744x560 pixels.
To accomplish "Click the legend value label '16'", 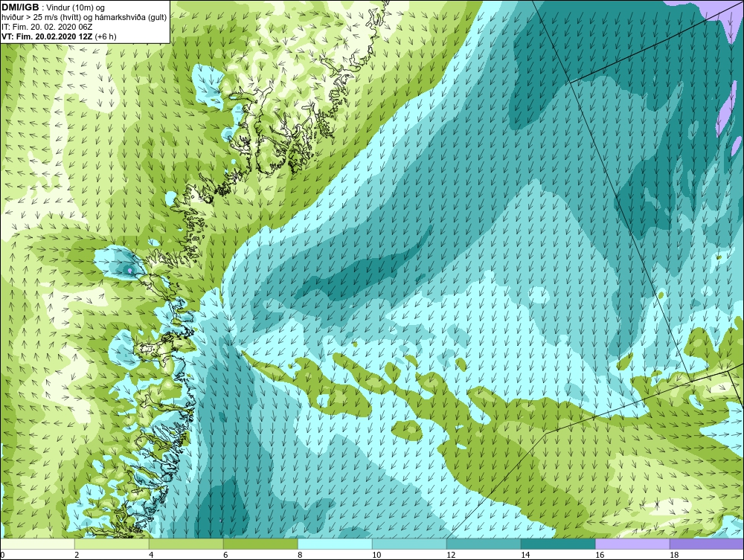I will tap(600, 555).
